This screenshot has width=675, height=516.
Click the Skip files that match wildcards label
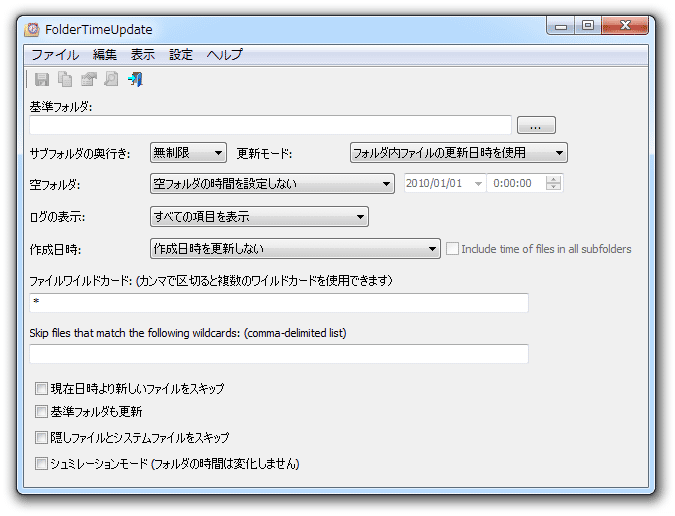click(188, 333)
